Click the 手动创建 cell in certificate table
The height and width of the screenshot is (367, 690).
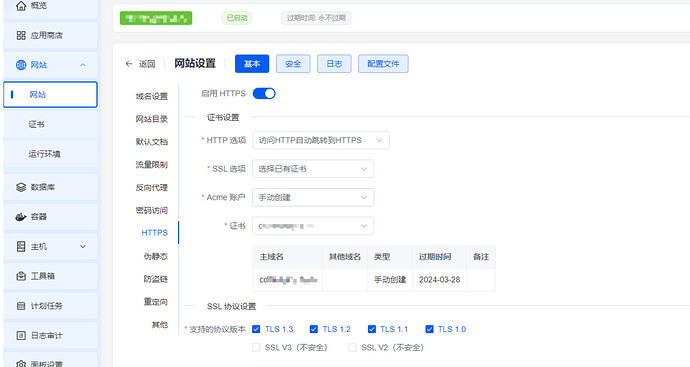pos(390,280)
